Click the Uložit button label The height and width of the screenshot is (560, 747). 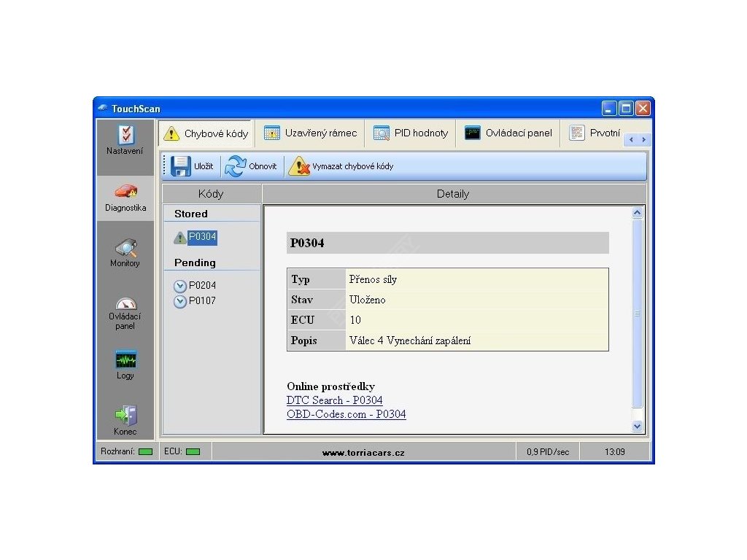pyautogui.click(x=204, y=166)
